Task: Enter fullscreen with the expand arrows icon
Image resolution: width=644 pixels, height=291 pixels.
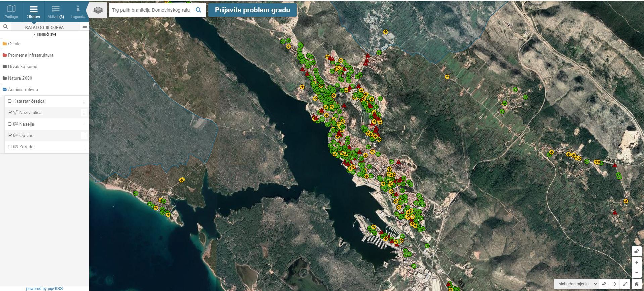Action: click(x=626, y=284)
